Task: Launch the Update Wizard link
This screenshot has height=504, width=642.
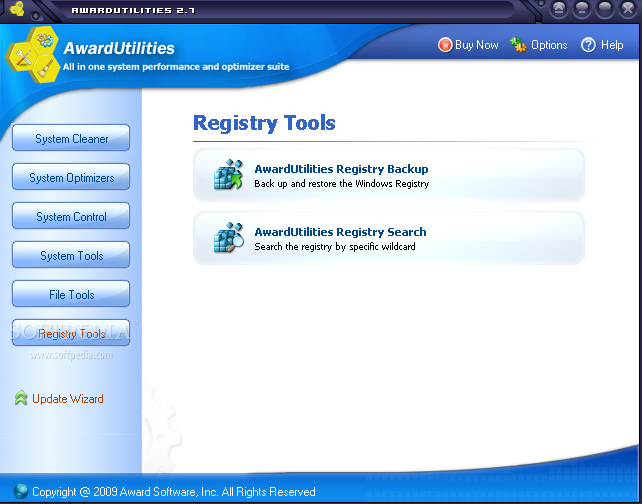Action: coord(68,399)
